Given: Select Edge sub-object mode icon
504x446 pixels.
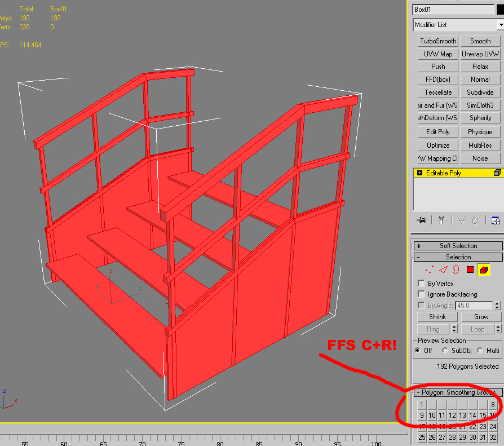Looking at the screenshot, I should coord(443,270).
